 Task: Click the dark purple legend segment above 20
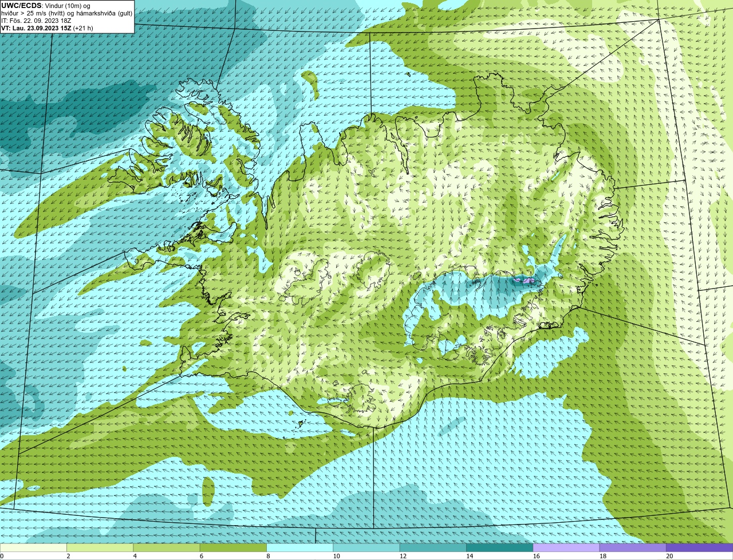(700, 547)
